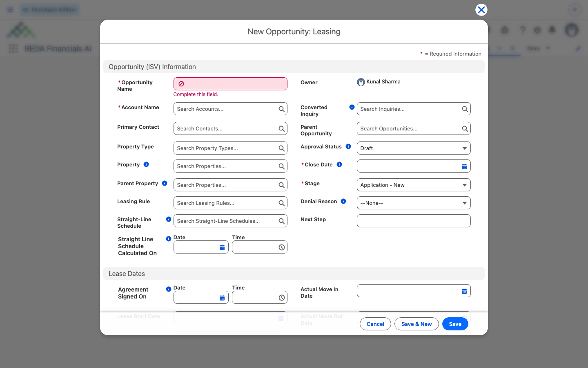Click into the Search Properties field for Property

click(230, 166)
